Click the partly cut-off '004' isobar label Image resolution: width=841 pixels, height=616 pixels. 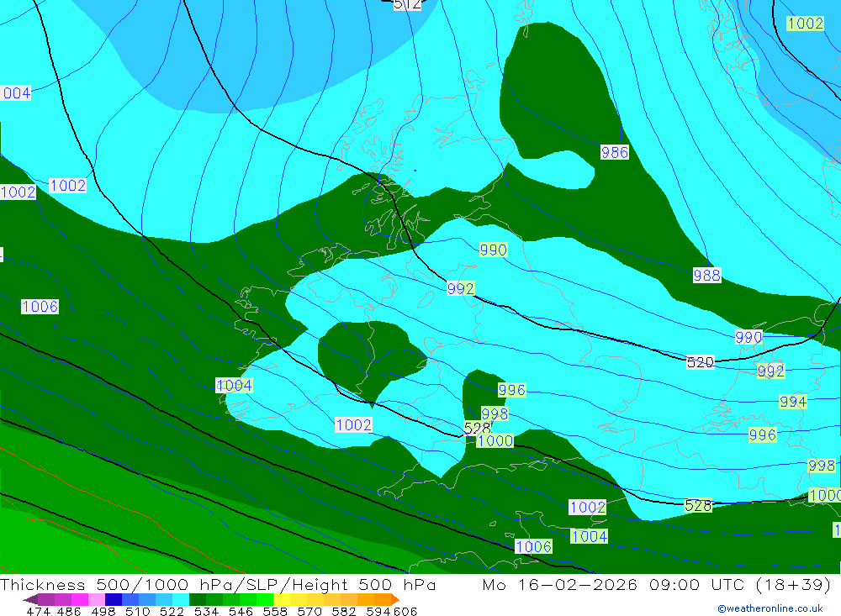[x=15, y=93]
